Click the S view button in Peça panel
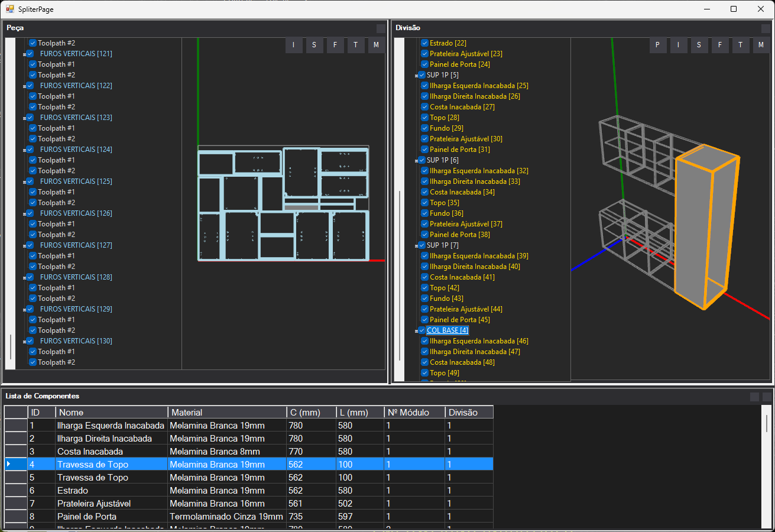This screenshot has width=775, height=532. (314, 46)
